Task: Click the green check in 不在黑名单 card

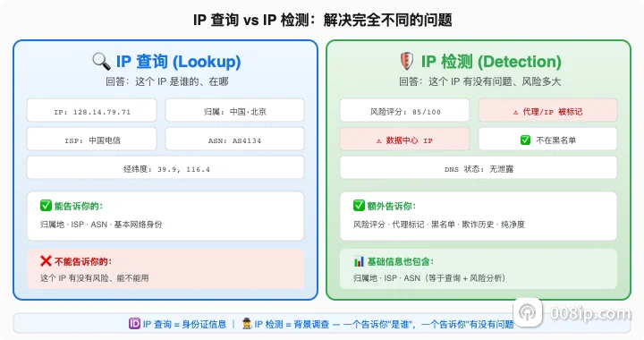Action: coord(525,140)
